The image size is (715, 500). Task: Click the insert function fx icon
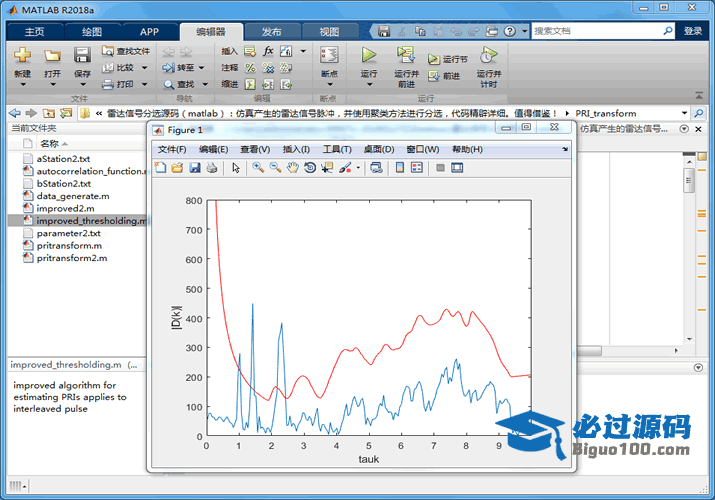point(268,51)
